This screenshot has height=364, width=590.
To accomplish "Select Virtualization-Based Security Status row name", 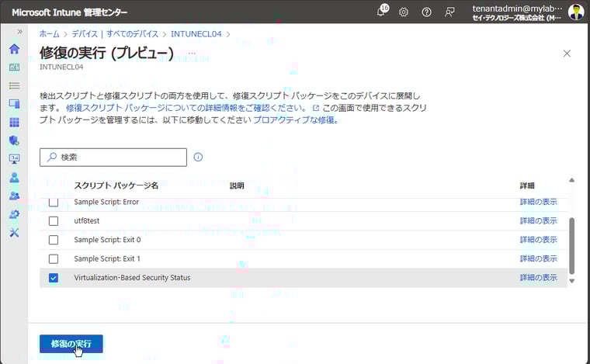I will (132, 278).
